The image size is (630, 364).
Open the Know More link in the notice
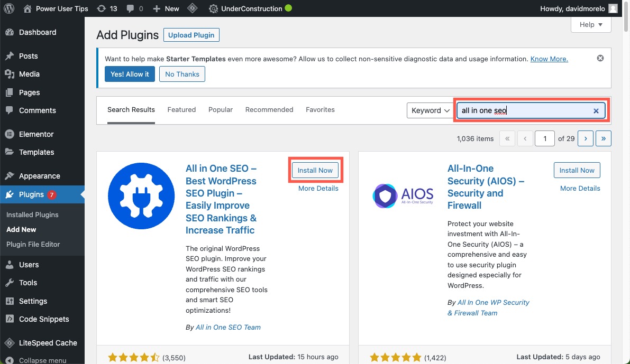point(549,59)
